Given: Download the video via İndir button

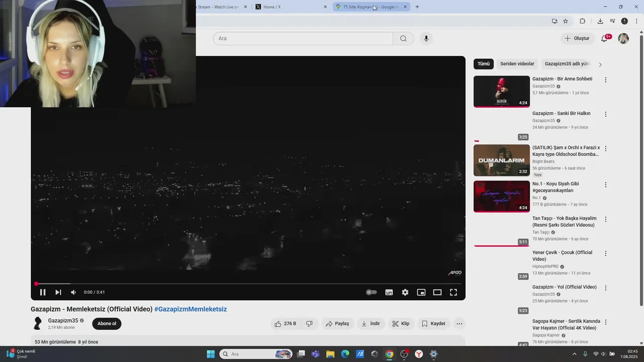Looking at the screenshot, I should (371, 324).
